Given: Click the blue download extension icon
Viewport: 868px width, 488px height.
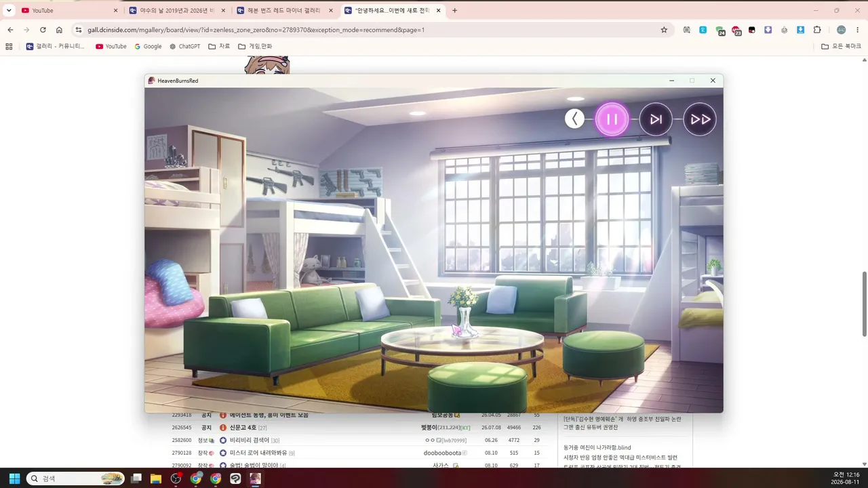Looking at the screenshot, I should (800, 30).
